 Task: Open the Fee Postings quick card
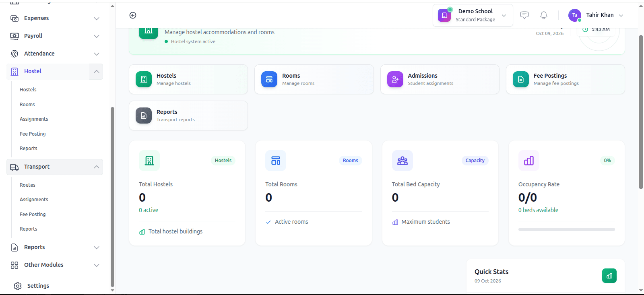[x=566, y=79]
